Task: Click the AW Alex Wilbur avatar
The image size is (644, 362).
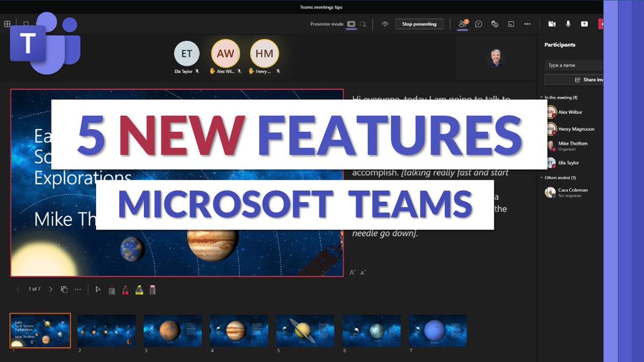Action: pos(225,54)
